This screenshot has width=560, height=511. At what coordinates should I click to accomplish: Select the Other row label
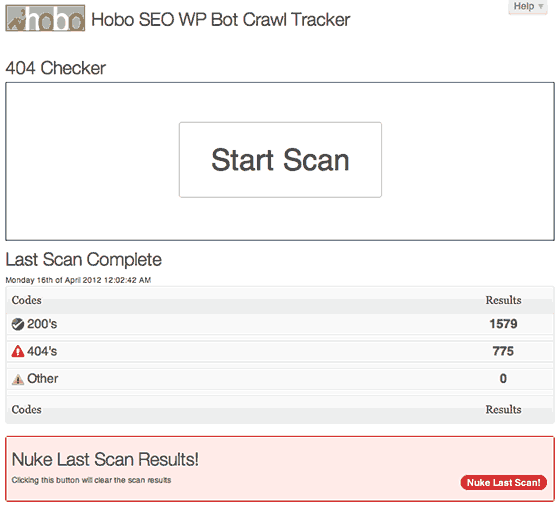(42, 379)
